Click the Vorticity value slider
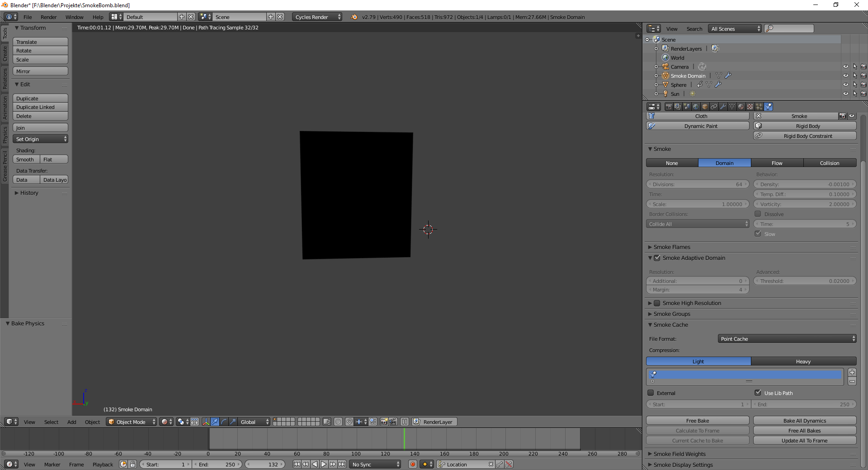 coord(805,204)
